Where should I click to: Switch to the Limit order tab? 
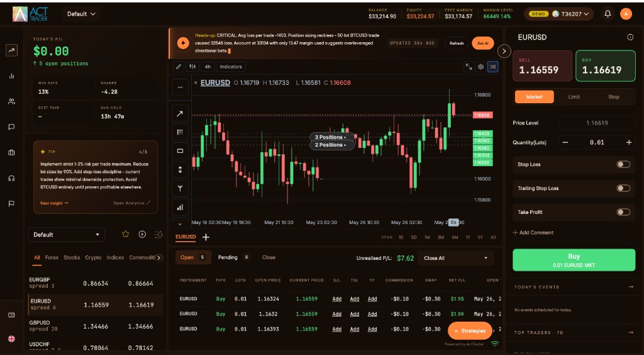tap(574, 97)
